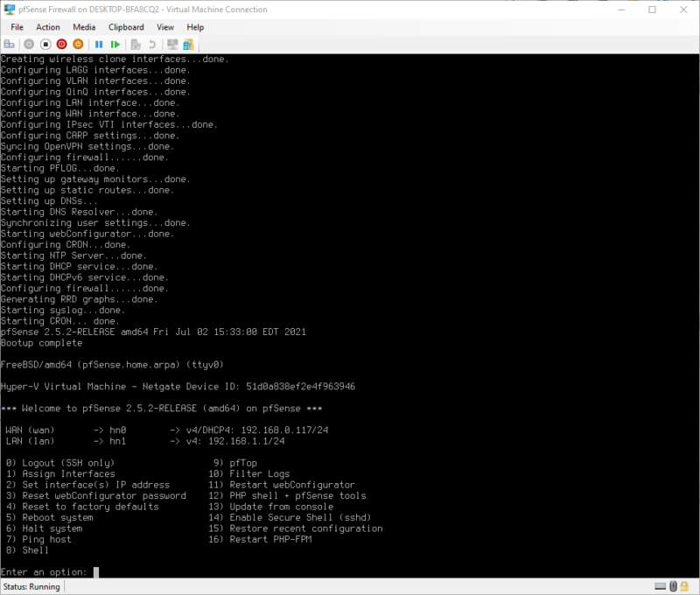
Task: Open the File menu
Action: click(17, 27)
